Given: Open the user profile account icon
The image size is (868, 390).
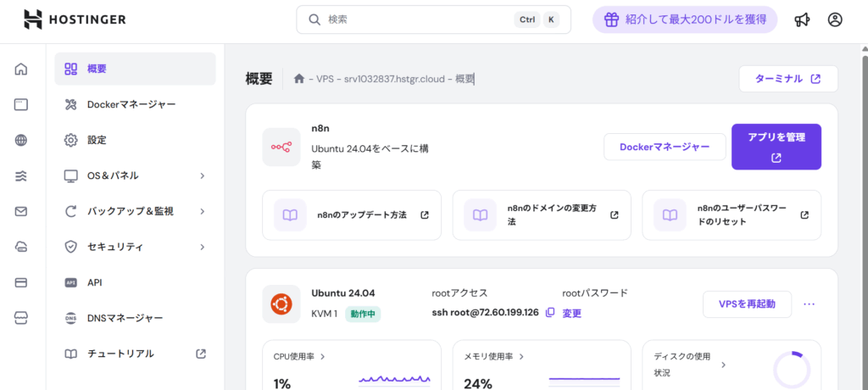Looking at the screenshot, I should (836, 19).
